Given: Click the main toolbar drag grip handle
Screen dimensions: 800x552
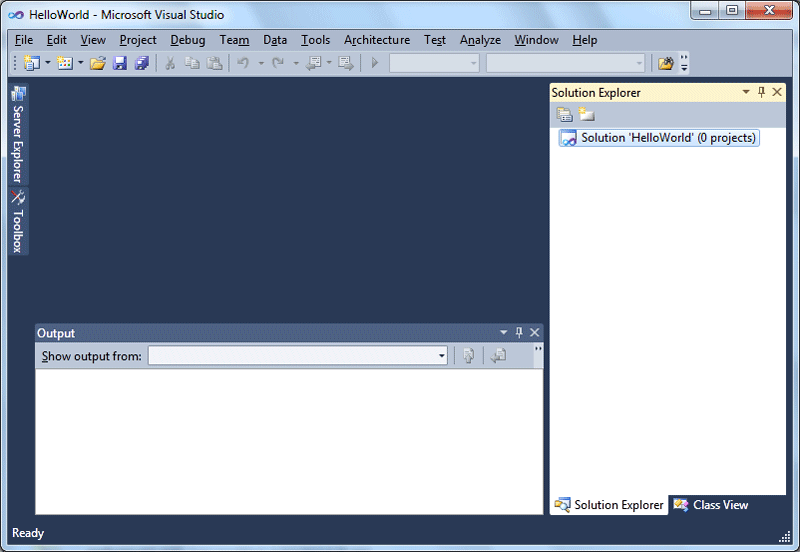Looking at the screenshot, I should (x=15, y=63).
